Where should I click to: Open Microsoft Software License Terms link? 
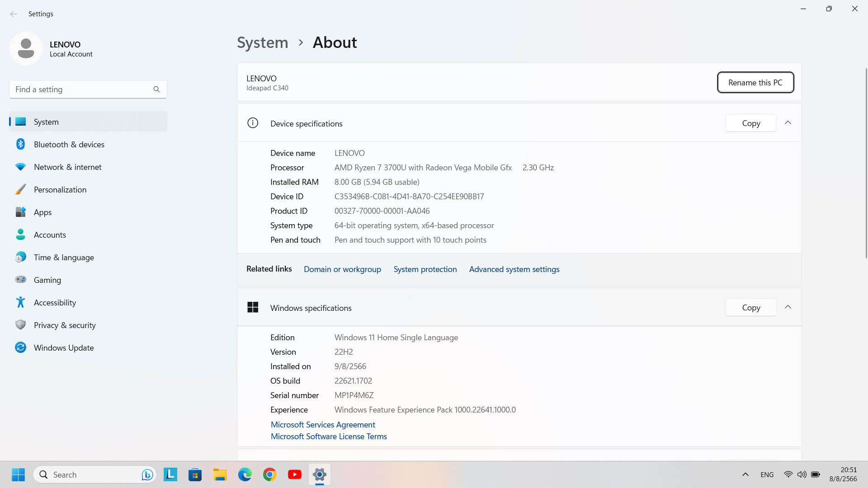(x=329, y=436)
